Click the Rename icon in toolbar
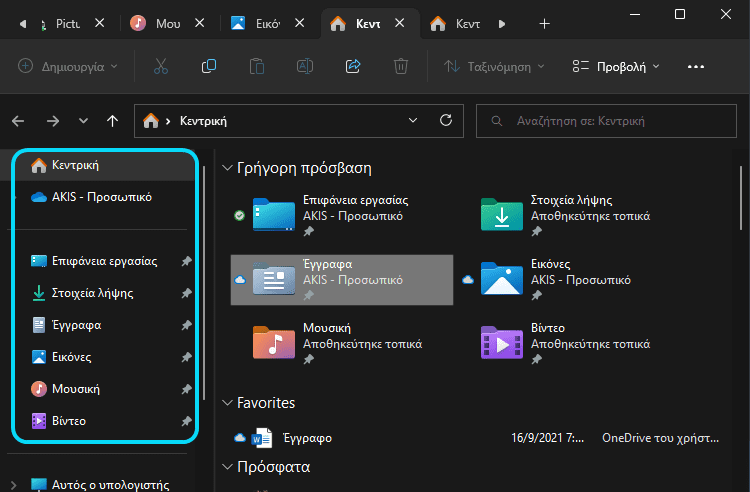 [305, 66]
